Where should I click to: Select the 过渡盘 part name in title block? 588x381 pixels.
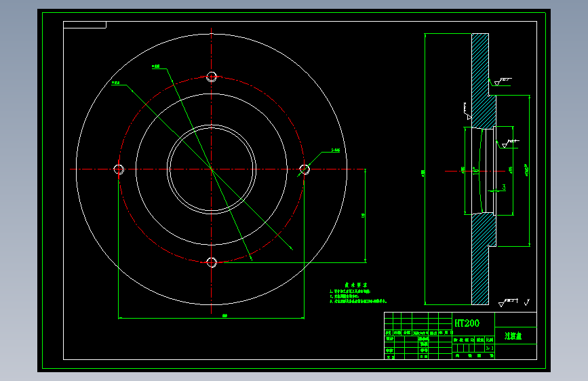point(513,336)
